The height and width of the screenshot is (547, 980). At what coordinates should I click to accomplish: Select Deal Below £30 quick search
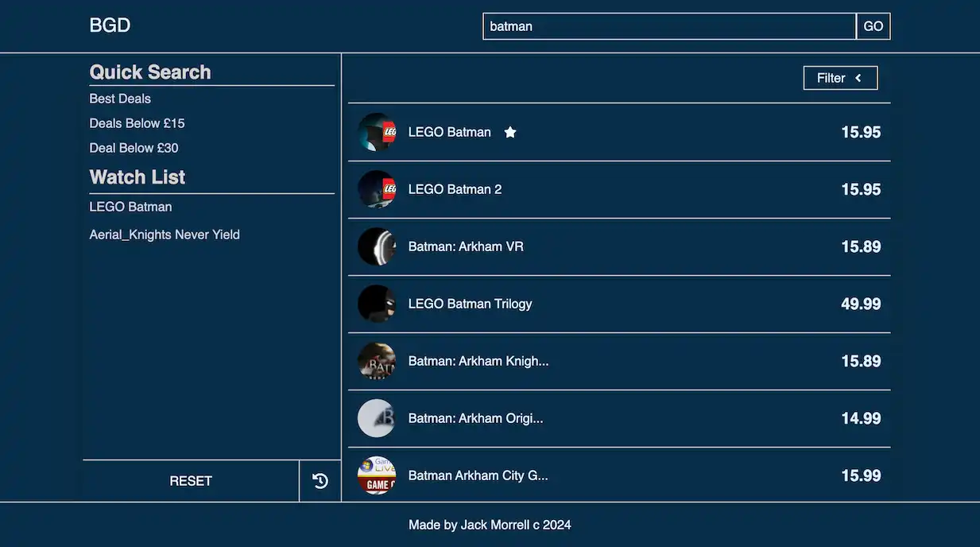[x=134, y=148]
